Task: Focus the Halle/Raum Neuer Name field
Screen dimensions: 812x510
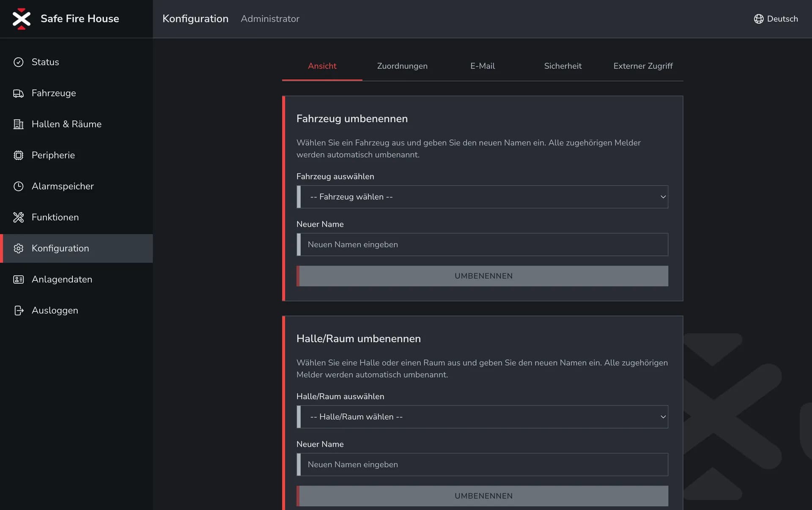Action: tap(482, 464)
